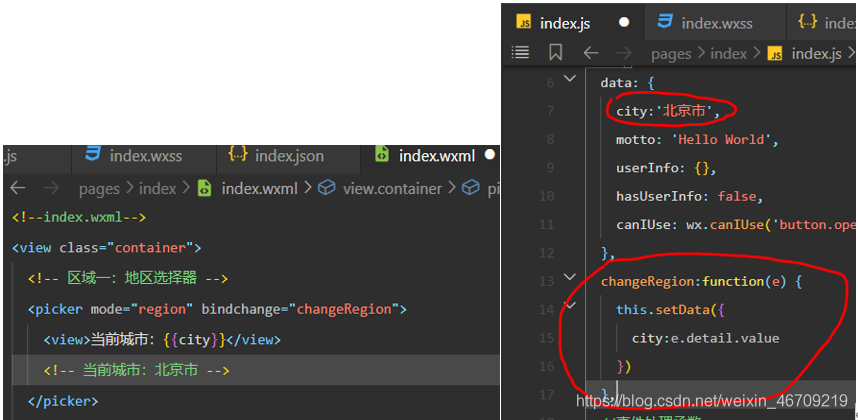This screenshot has height=420, width=858.
Task: Collapse the data block at line 6
Action: pyautogui.click(x=570, y=79)
